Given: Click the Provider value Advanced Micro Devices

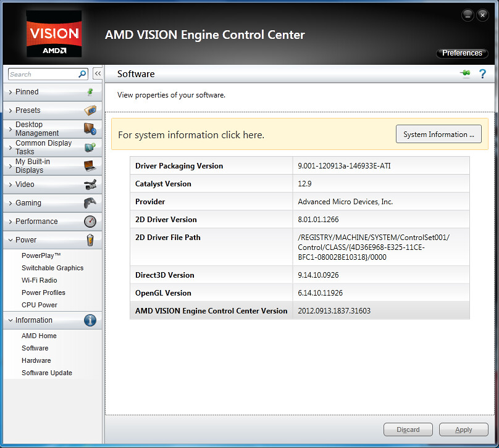Looking at the screenshot, I should (345, 202).
